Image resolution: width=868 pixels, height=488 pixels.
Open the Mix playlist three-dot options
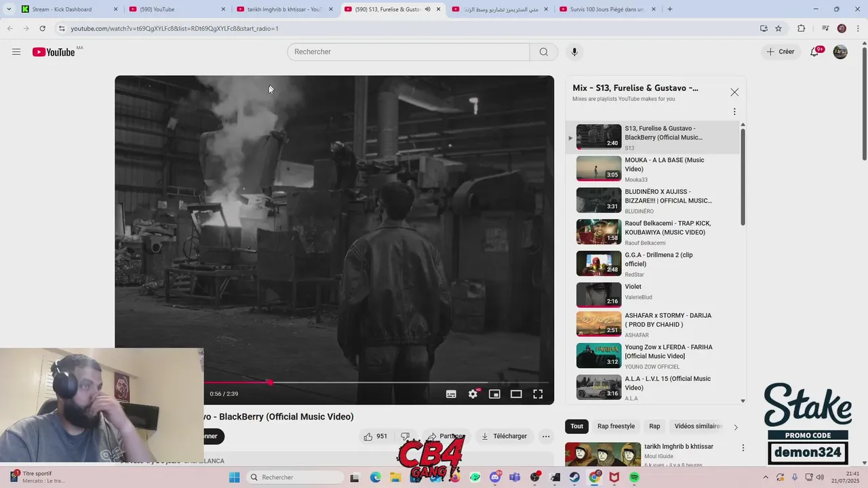click(734, 112)
